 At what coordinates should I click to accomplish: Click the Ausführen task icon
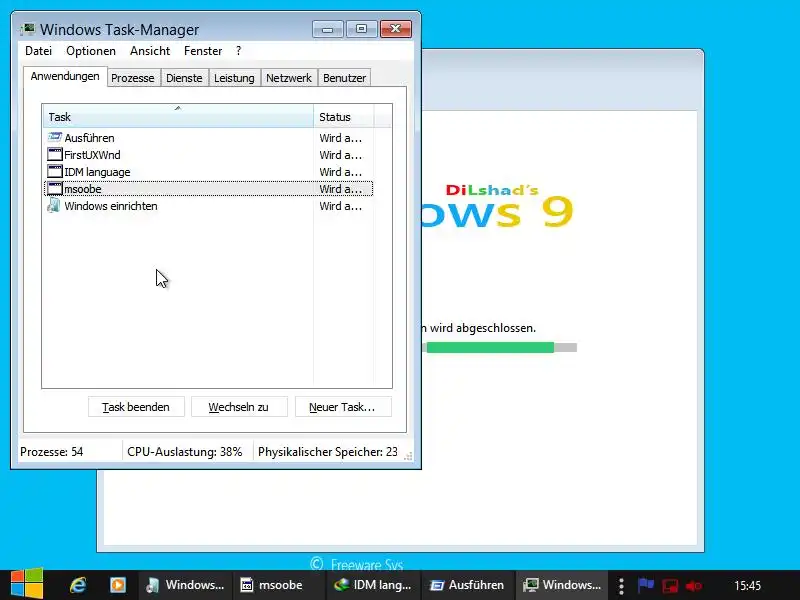(55, 137)
